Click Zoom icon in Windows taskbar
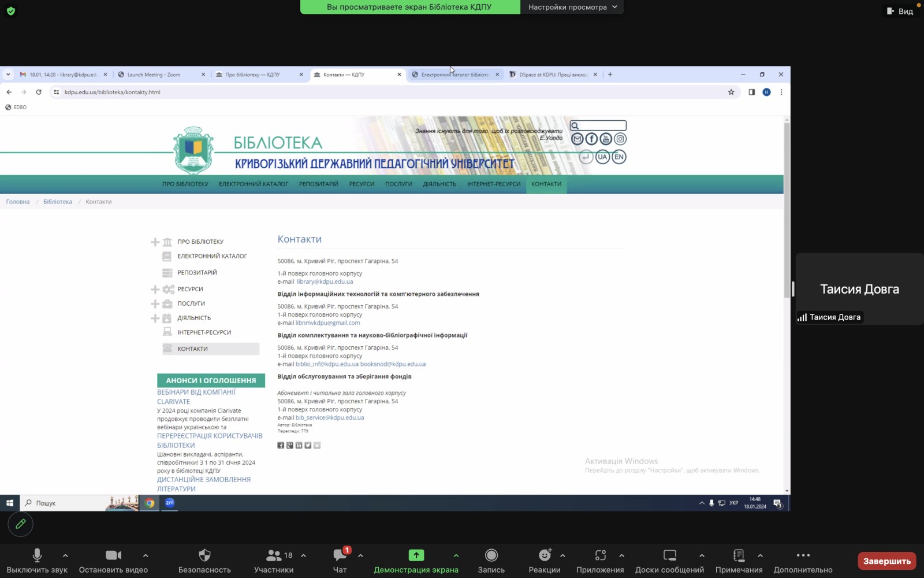 tap(170, 503)
